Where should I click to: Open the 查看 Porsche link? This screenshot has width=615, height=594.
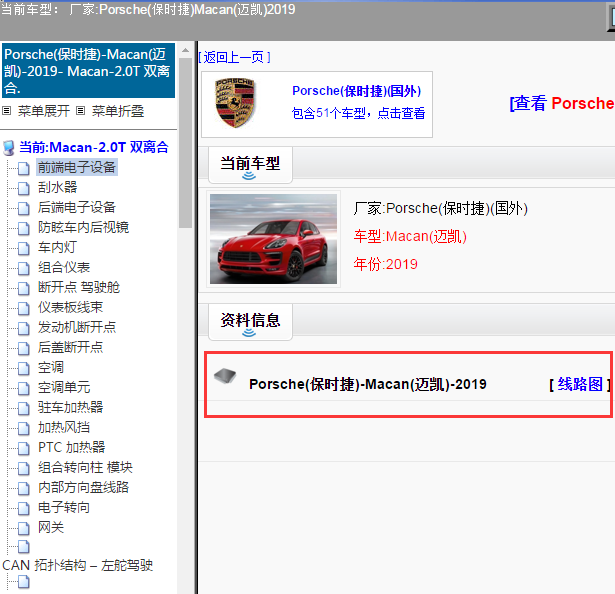562,104
